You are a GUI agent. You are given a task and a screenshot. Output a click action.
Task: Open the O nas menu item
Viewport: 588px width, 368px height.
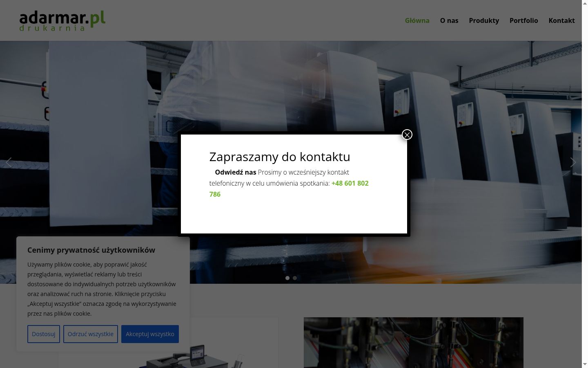[x=449, y=20]
